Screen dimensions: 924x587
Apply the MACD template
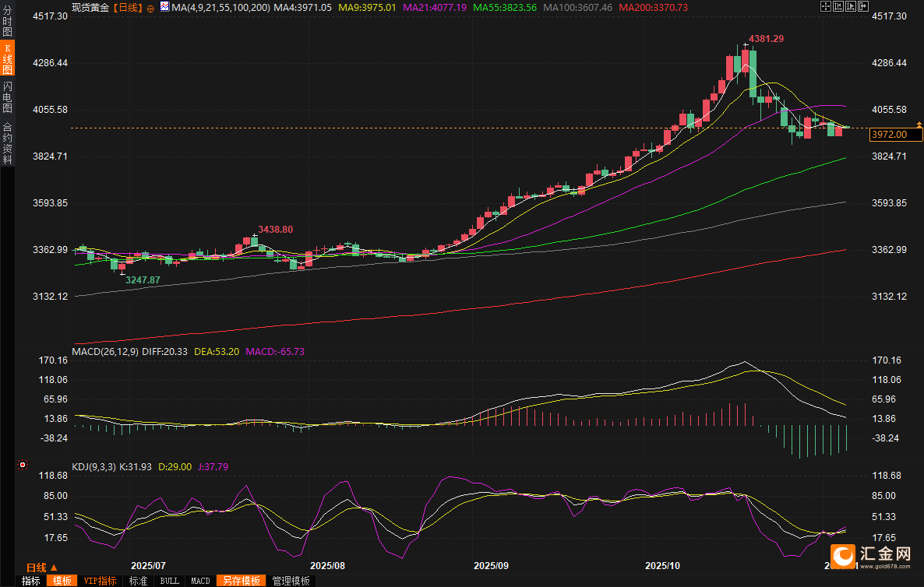(200, 581)
